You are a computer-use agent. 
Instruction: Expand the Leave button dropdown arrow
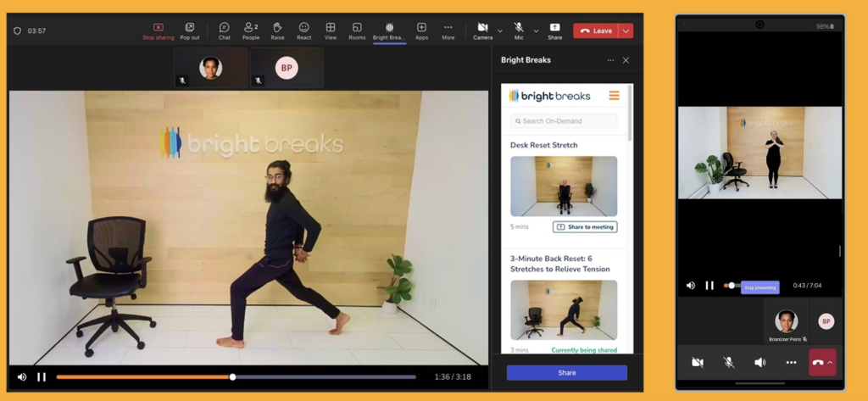click(626, 31)
